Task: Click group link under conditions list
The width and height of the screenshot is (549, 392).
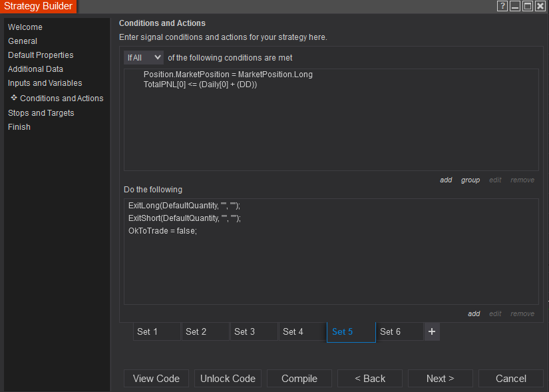Action: pos(470,180)
